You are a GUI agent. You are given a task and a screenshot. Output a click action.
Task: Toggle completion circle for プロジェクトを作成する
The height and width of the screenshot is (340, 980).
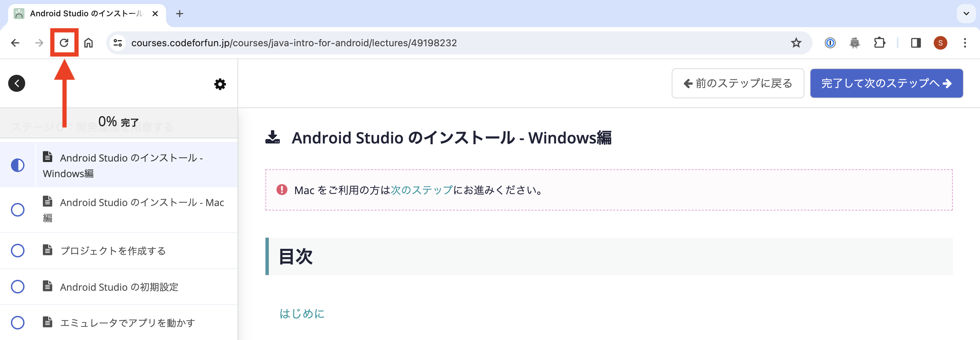[17, 251]
